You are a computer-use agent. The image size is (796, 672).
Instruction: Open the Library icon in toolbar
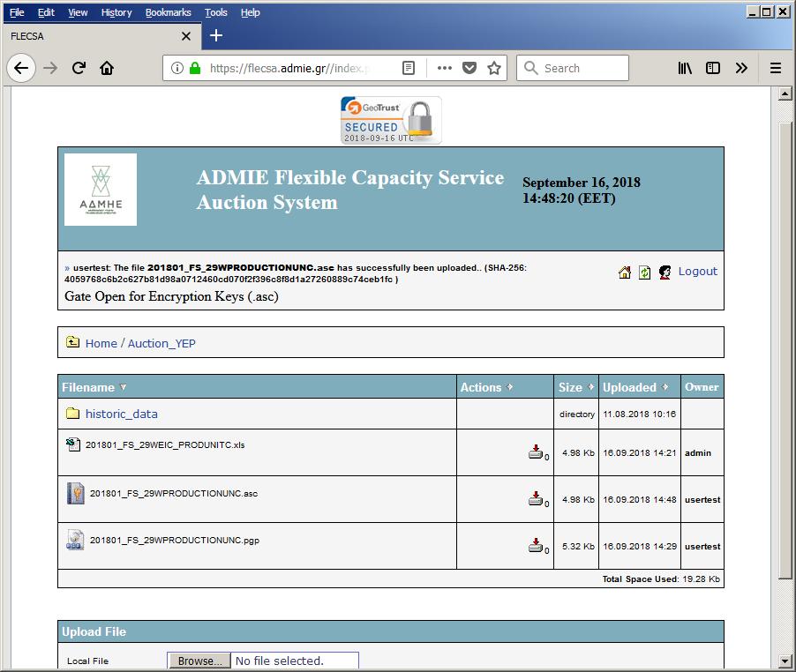pos(685,68)
